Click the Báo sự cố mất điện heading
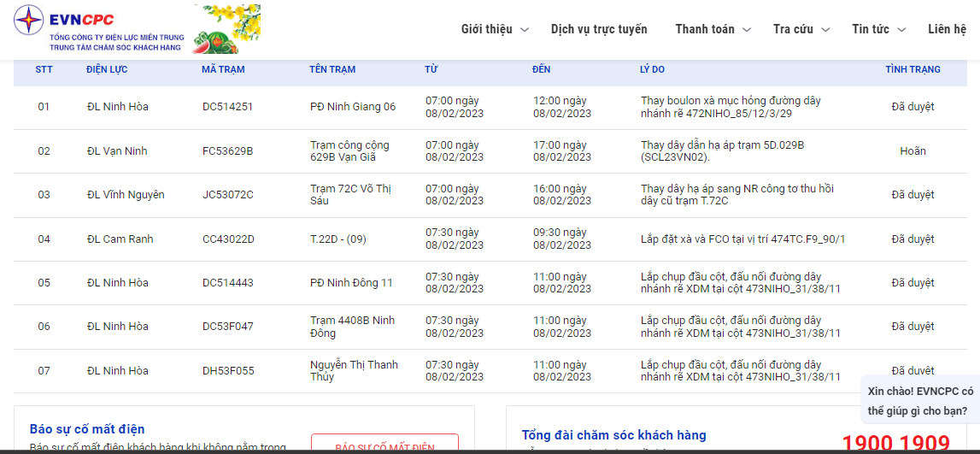This screenshot has height=454, width=980. pos(87,429)
